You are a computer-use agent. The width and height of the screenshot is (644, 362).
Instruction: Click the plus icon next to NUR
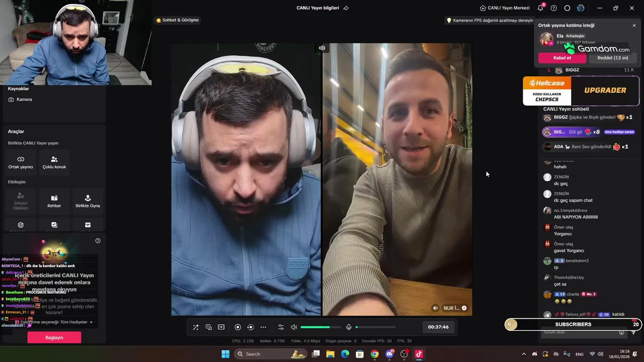click(464, 308)
